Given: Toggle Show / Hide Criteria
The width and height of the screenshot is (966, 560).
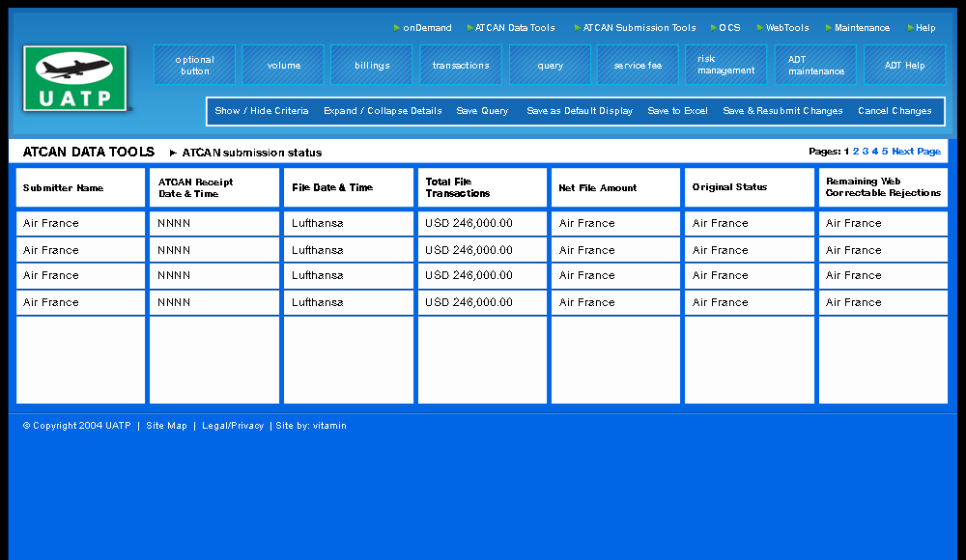Looking at the screenshot, I should click(262, 111).
